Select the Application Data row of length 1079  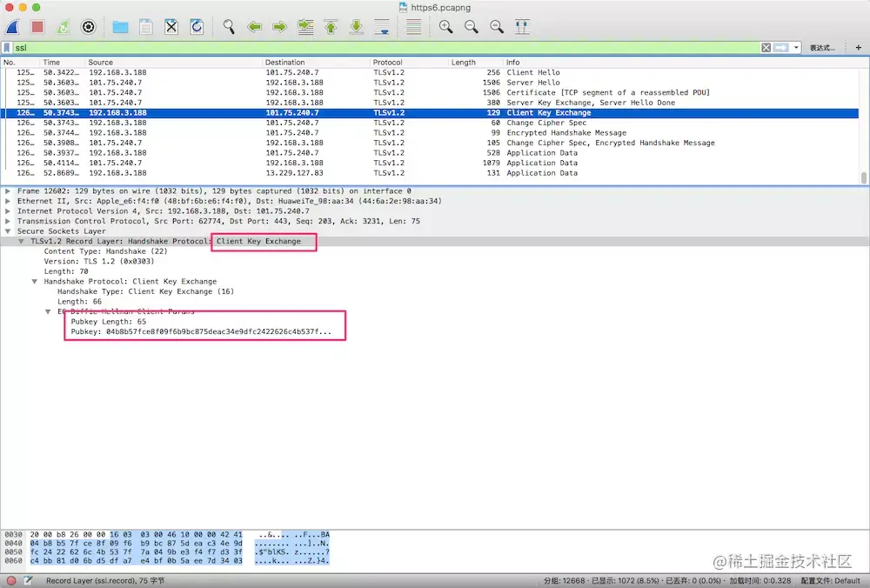coord(430,163)
